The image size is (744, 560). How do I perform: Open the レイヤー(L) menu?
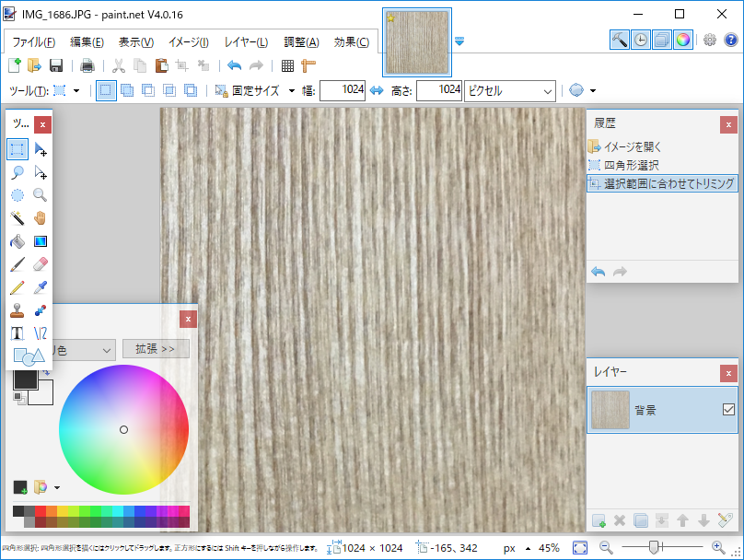coord(246,42)
